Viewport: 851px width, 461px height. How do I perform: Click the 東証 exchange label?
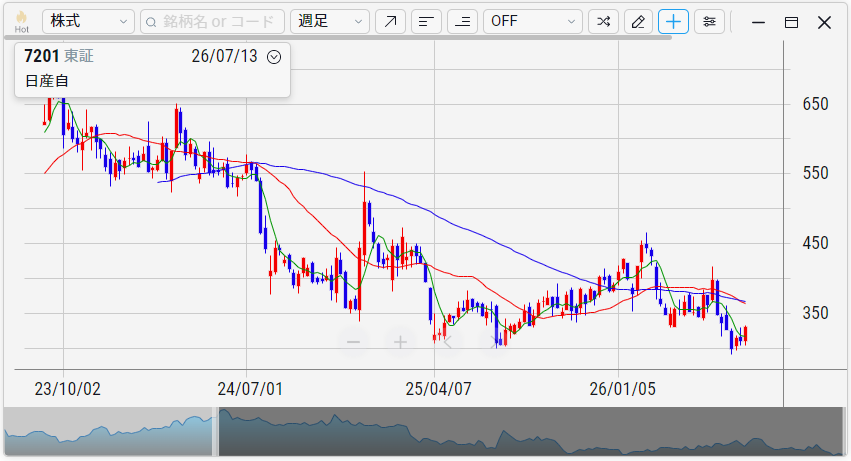pyautogui.click(x=79, y=56)
